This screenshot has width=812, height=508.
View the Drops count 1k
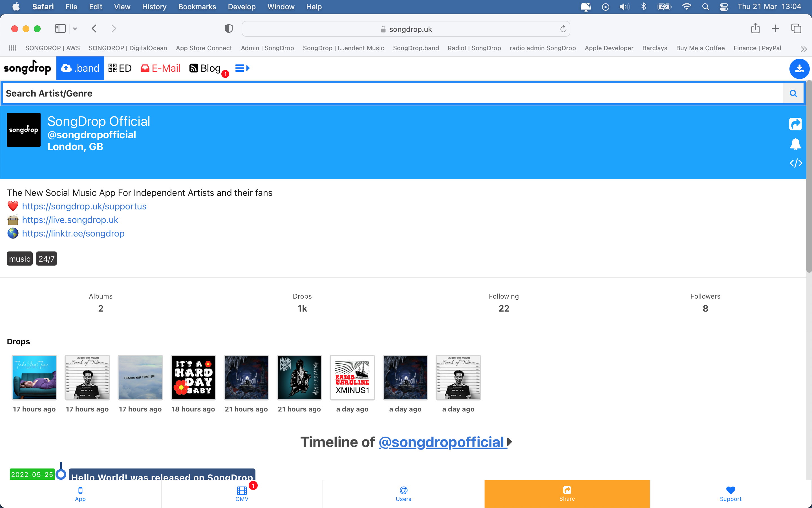pos(302,303)
